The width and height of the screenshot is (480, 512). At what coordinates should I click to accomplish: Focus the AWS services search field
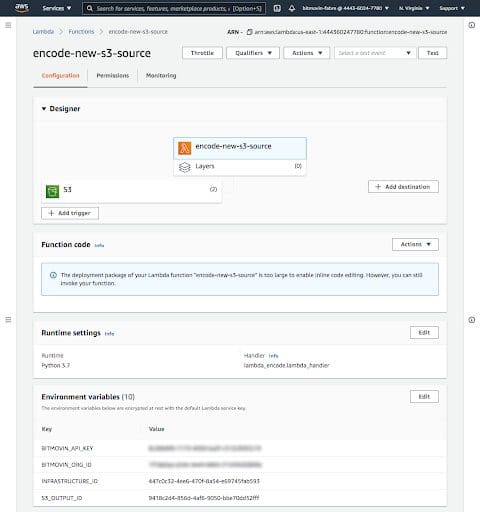pyautogui.click(x=174, y=8)
